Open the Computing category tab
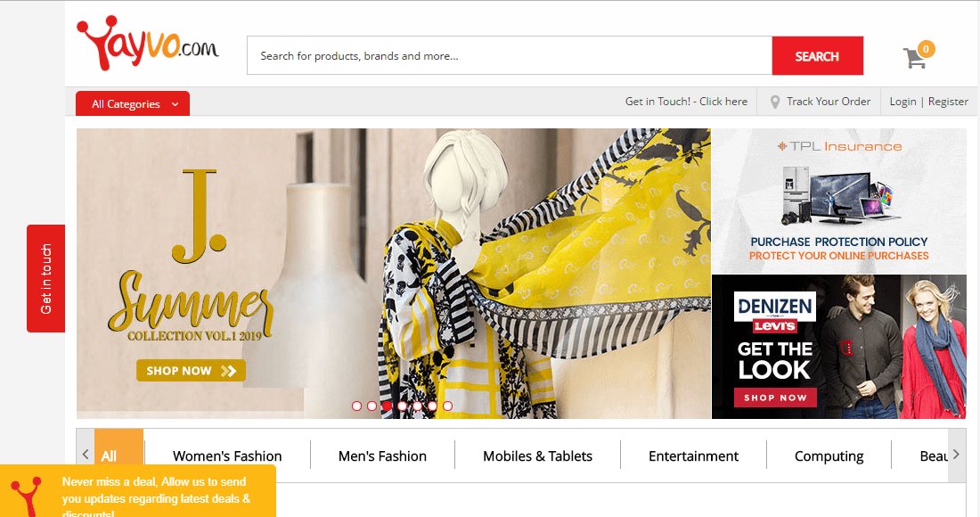 (x=829, y=455)
